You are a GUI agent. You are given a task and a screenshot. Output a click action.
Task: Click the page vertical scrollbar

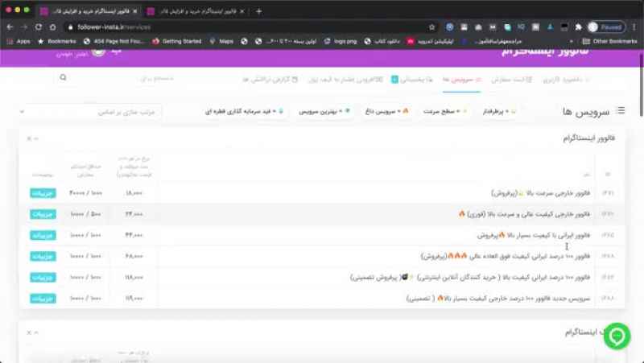[x=641, y=86]
